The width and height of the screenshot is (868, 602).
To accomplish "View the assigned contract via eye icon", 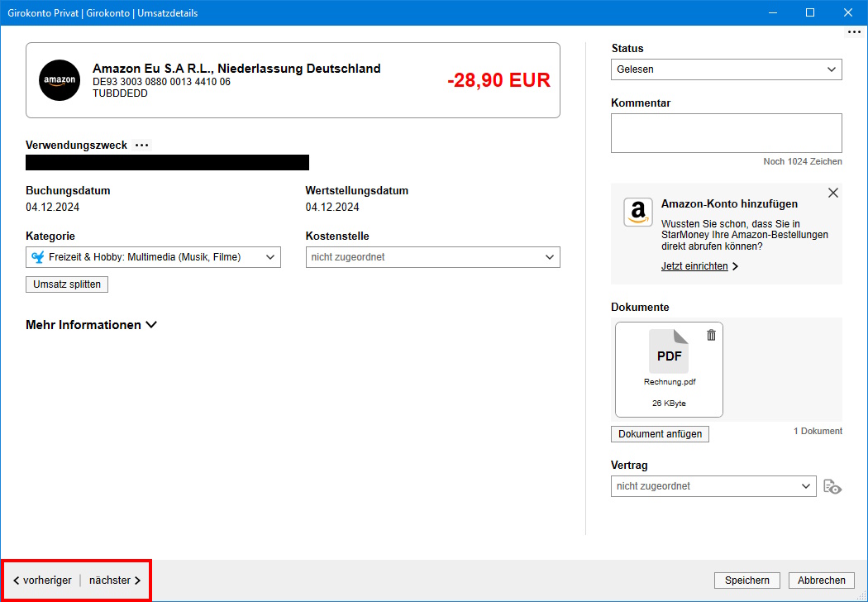I will (832, 486).
